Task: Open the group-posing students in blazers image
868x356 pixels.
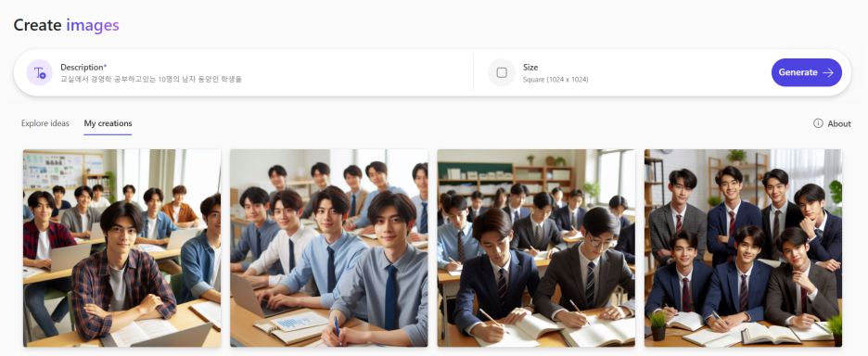Action: point(743,248)
